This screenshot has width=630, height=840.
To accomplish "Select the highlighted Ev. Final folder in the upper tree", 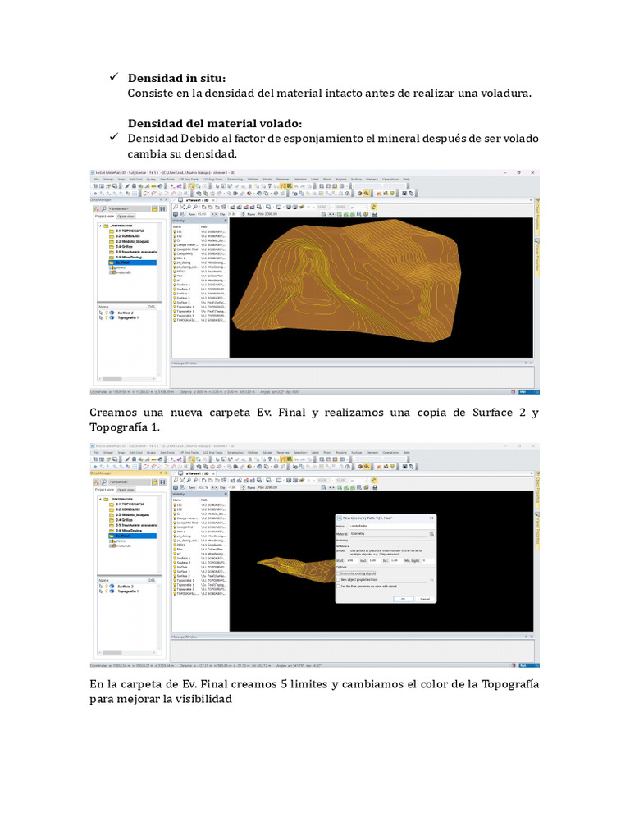I will 132,262.
